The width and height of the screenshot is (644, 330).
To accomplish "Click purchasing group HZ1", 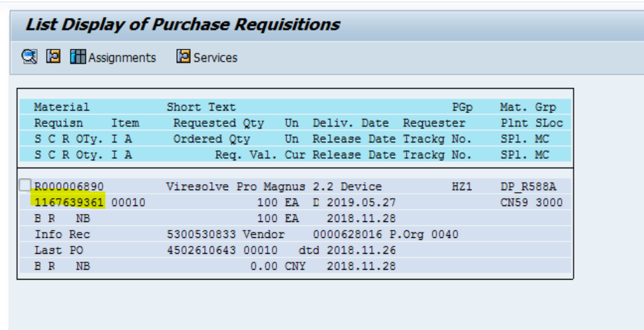I will coord(462,187).
